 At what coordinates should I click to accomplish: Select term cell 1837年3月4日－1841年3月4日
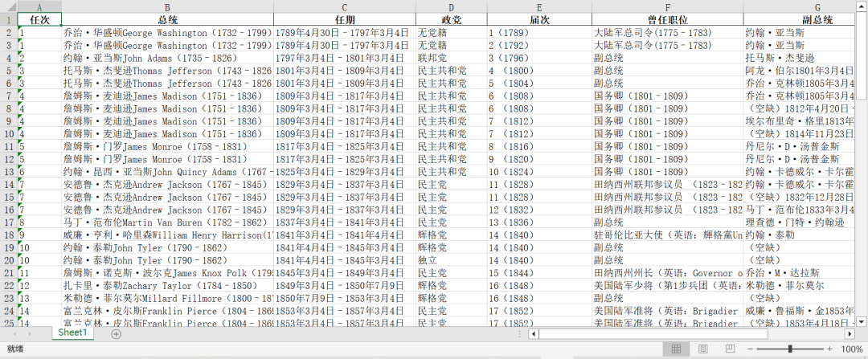pos(344,222)
